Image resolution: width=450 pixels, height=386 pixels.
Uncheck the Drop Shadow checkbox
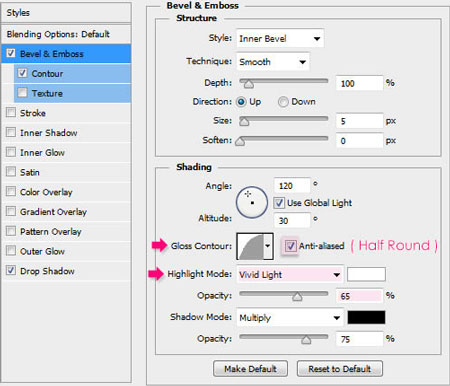[11, 270]
